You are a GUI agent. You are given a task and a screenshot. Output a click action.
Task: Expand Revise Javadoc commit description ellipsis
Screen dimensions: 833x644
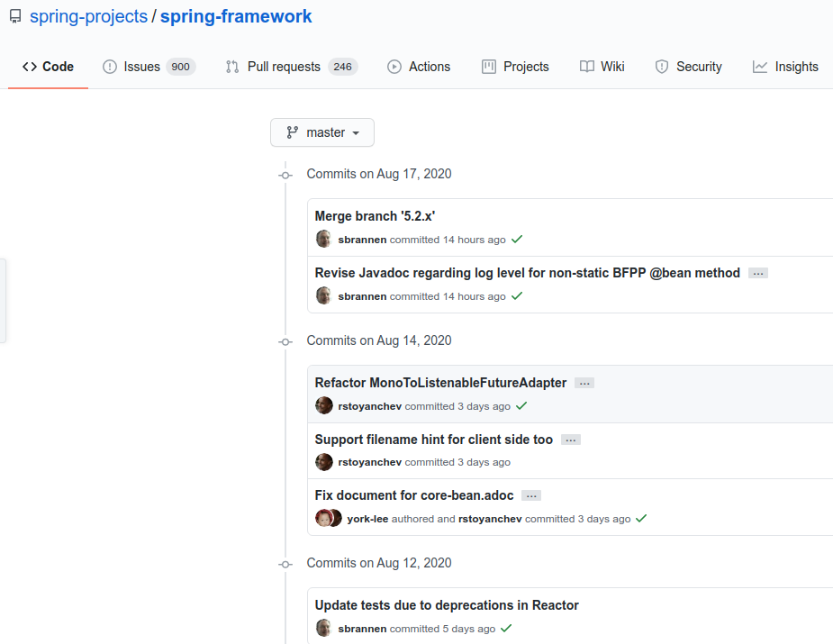(x=758, y=273)
